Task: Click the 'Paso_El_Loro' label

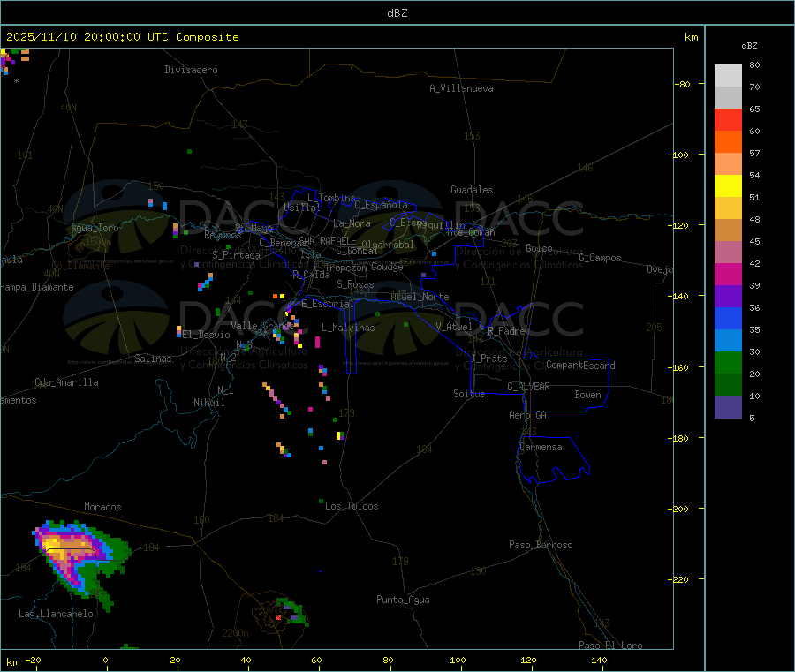Action: coord(610,646)
